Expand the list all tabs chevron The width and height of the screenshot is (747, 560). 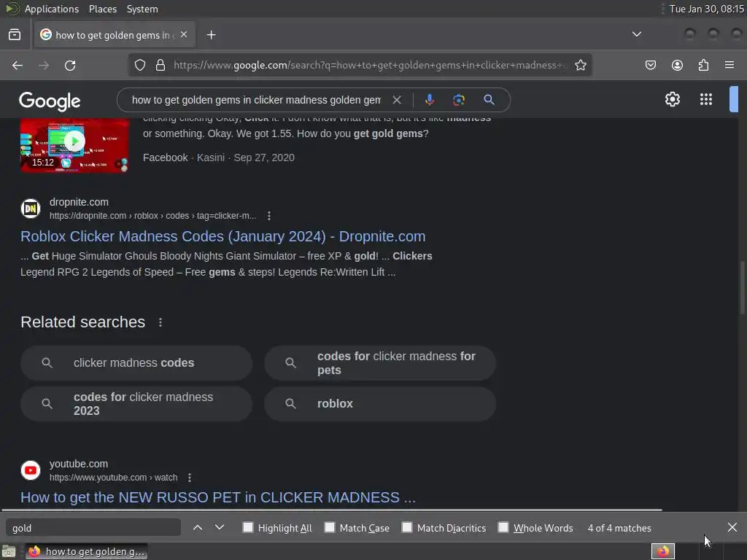click(636, 34)
